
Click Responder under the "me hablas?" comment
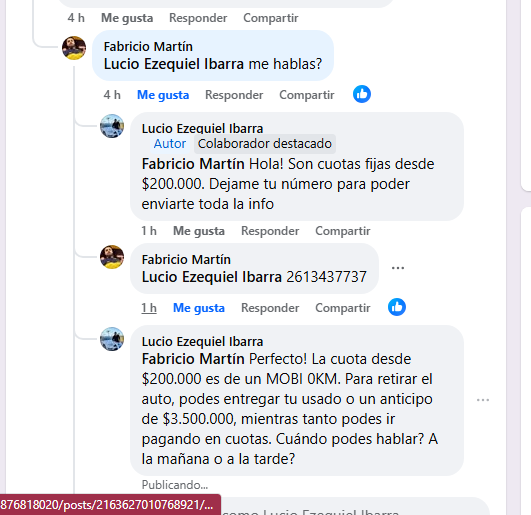[234, 95]
